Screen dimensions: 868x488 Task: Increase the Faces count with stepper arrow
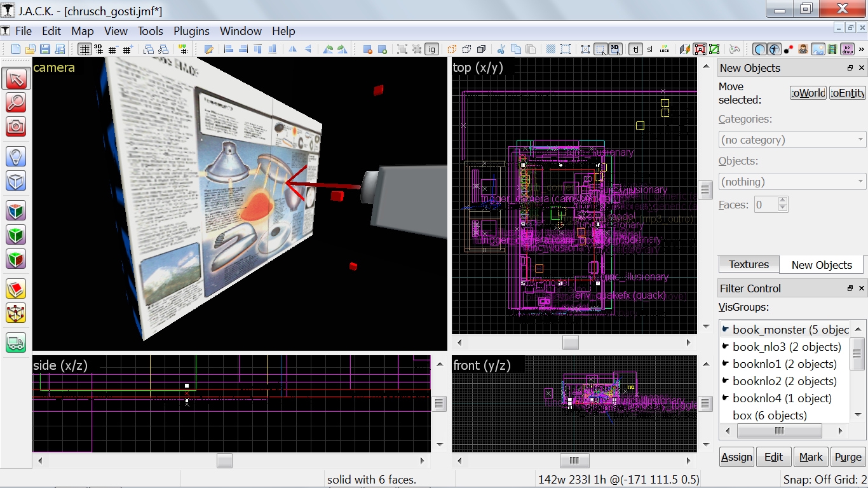click(783, 201)
